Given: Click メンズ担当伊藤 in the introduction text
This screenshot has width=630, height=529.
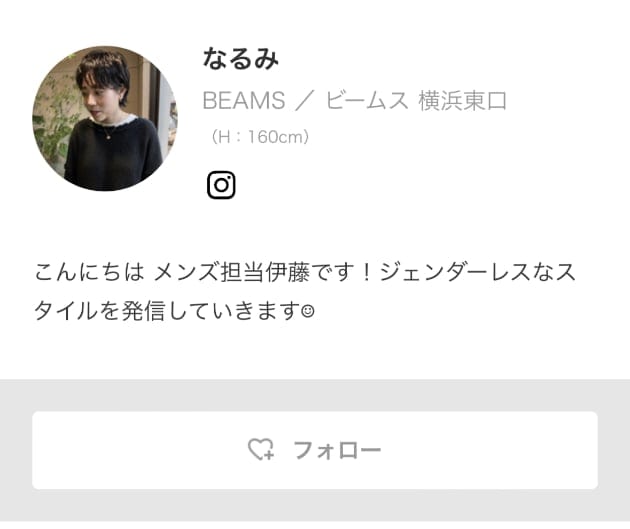Looking at the screenshot, I should 231,272.
